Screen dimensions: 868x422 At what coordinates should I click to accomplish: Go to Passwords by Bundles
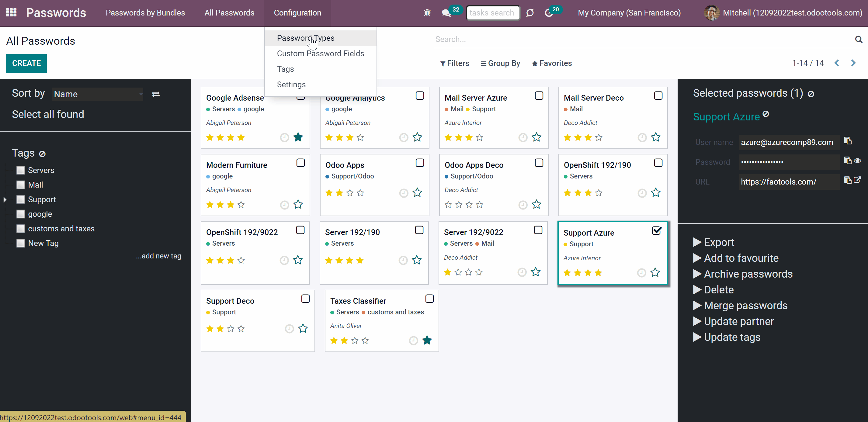pos(145,13)
